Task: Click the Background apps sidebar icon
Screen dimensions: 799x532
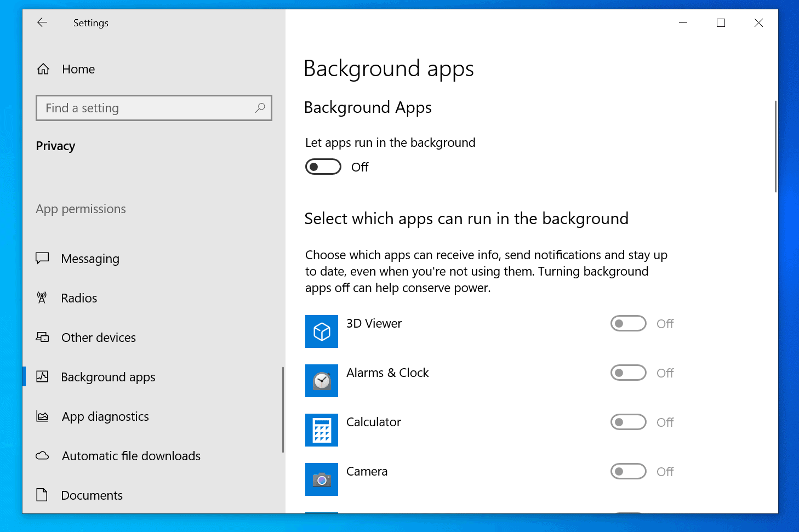Action: (43, 376)
